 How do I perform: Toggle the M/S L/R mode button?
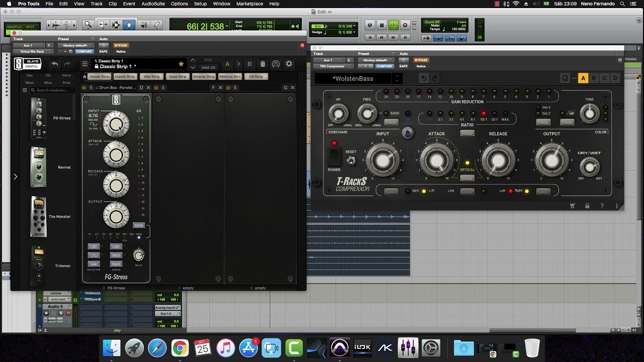(391, 191)
